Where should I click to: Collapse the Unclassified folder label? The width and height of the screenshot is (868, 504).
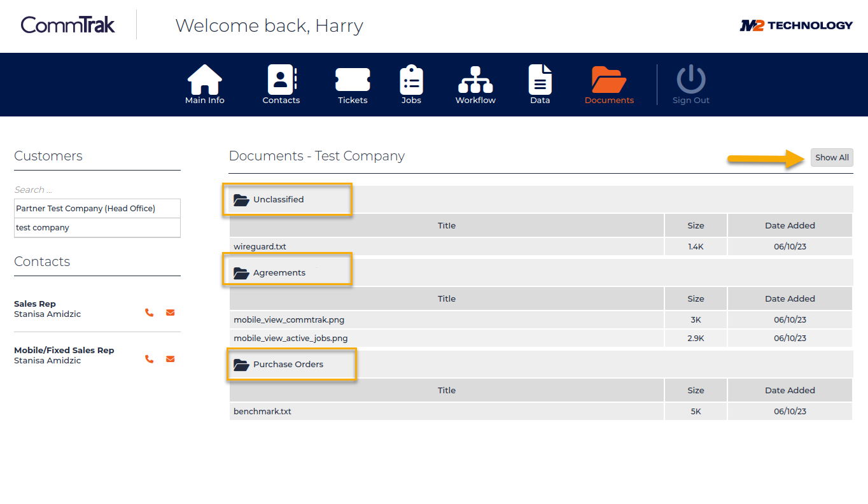point(279,199)
